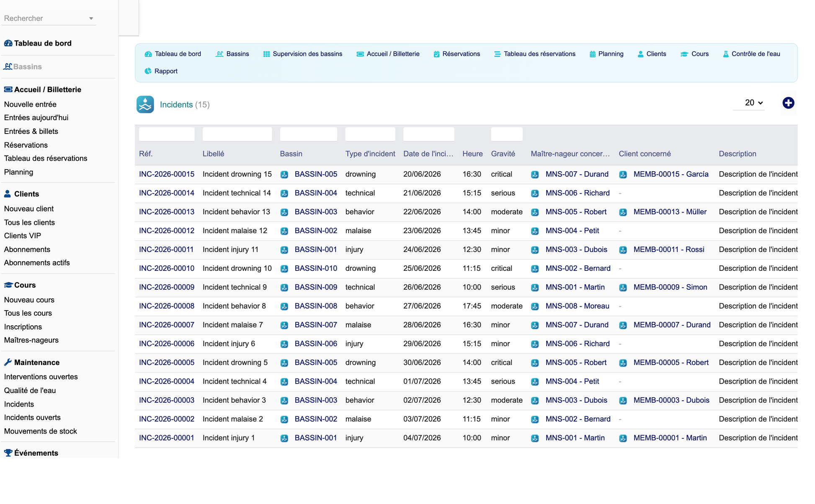Viewport: 815px width, 504px height.
Task: Click the Tableau de bord gauge icon in sidebar
Action: coord(8,43)
